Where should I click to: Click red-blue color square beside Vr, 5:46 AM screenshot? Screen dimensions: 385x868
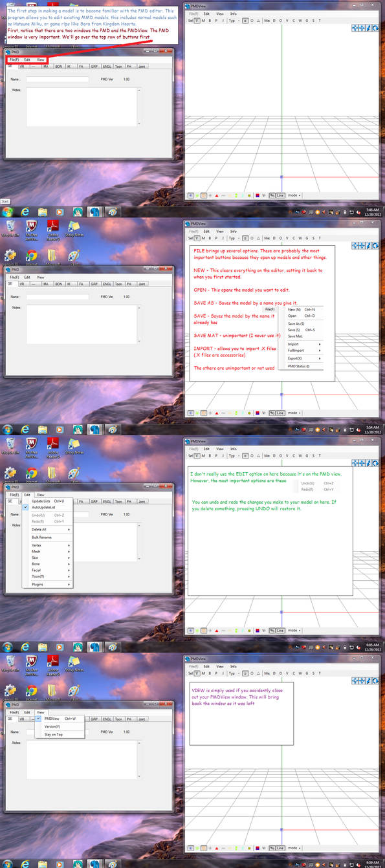[257, 195]
